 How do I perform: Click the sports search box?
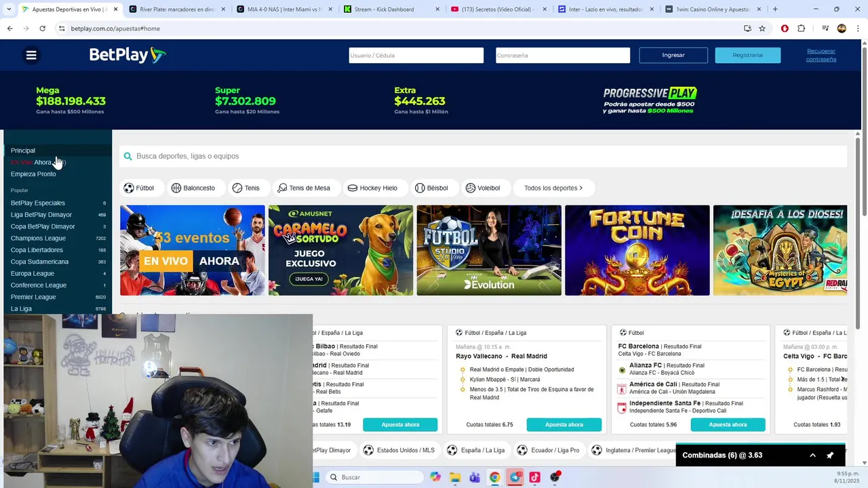pyautogui.click(x=483, y=157)
